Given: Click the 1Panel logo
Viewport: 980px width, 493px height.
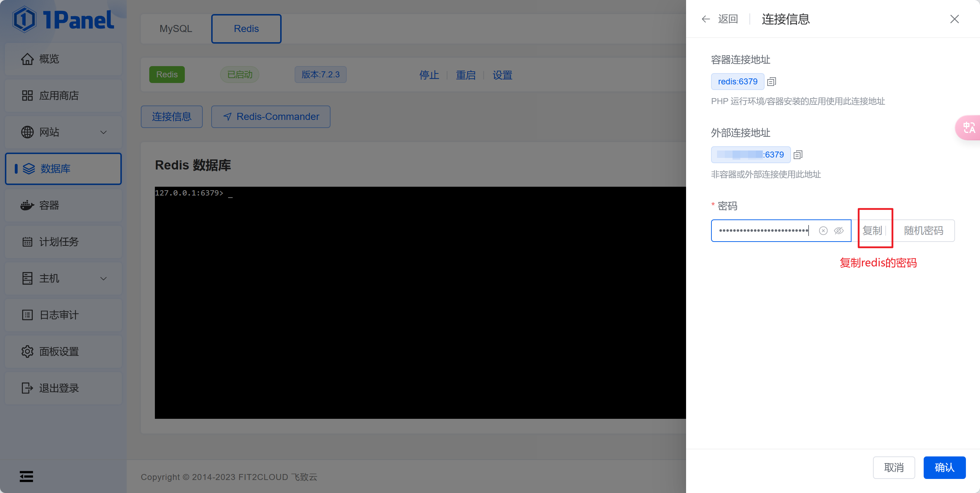Looking at the screenshot, I should point(63,20).
